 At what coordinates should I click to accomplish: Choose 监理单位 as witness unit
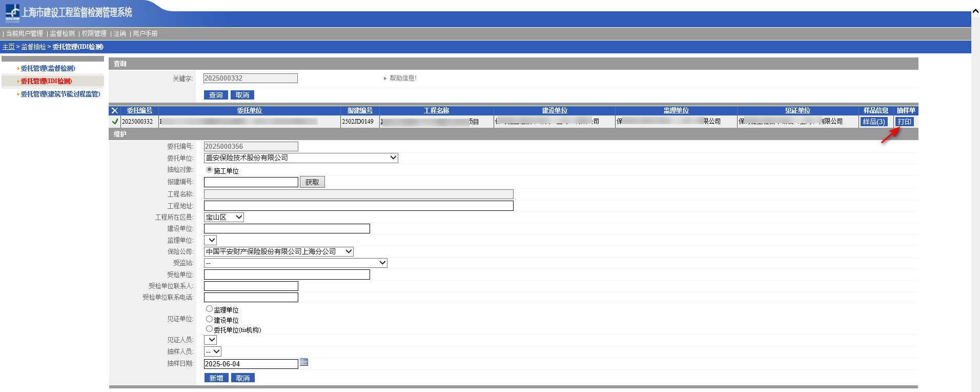click(209, 309)
